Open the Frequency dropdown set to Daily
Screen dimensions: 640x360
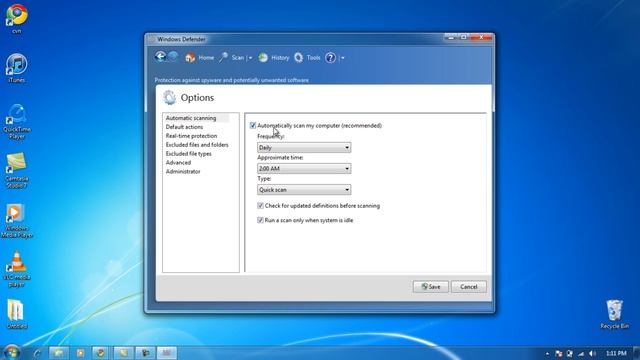304,147
